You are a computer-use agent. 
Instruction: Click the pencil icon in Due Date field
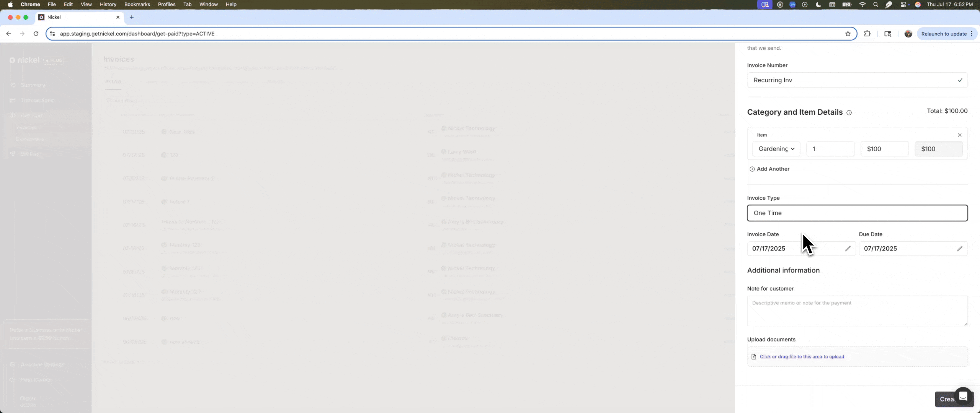point(959,249)
